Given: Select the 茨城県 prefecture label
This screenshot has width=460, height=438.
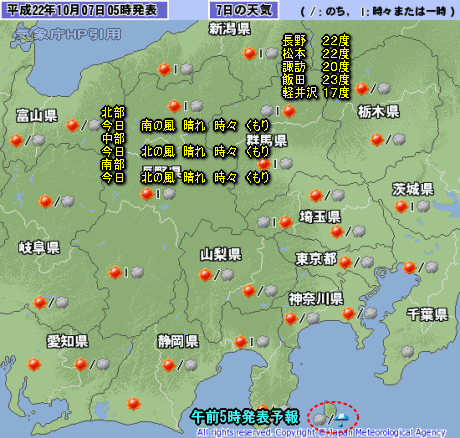Looking at the screenshot, I should pos(413,189).
